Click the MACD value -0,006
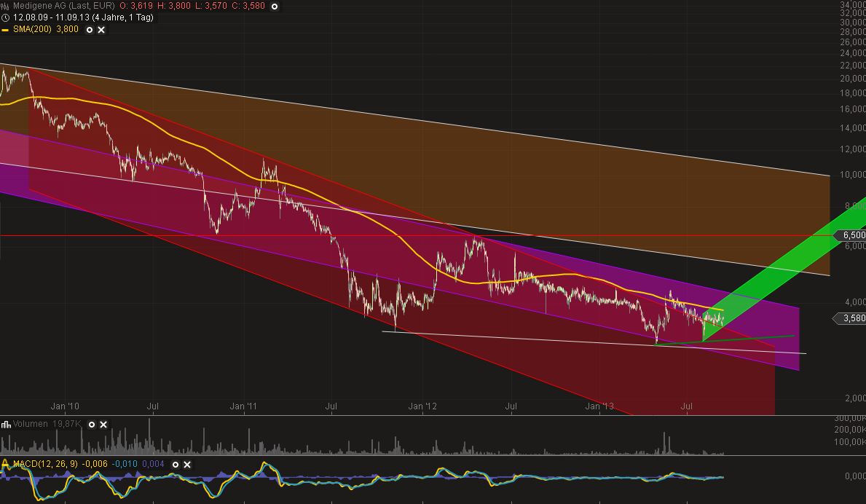This screenshot has width=866, height=504. tap(94, 464)
